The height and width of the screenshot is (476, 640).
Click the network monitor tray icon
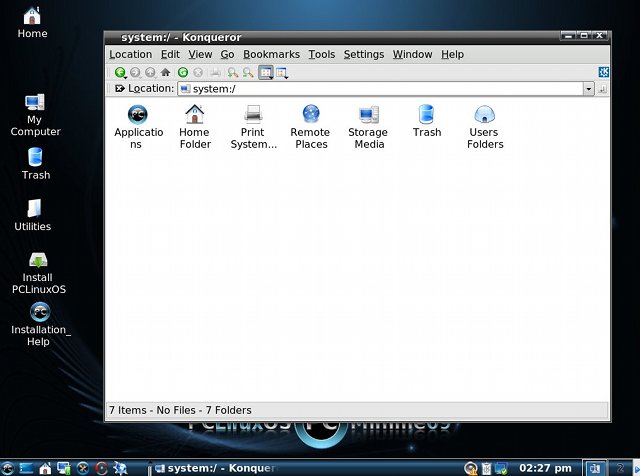click(501, 468)
